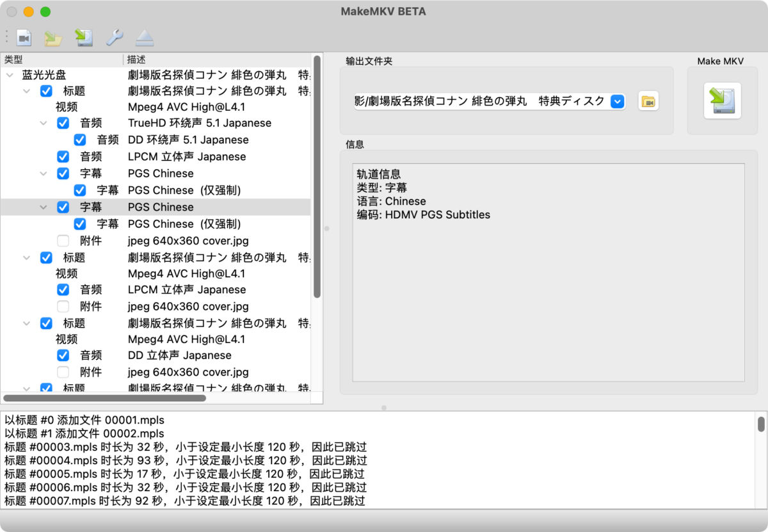
Task: Click the log panel vertical scrollbar
Action: pyautogui.click(x=761, y=424)
